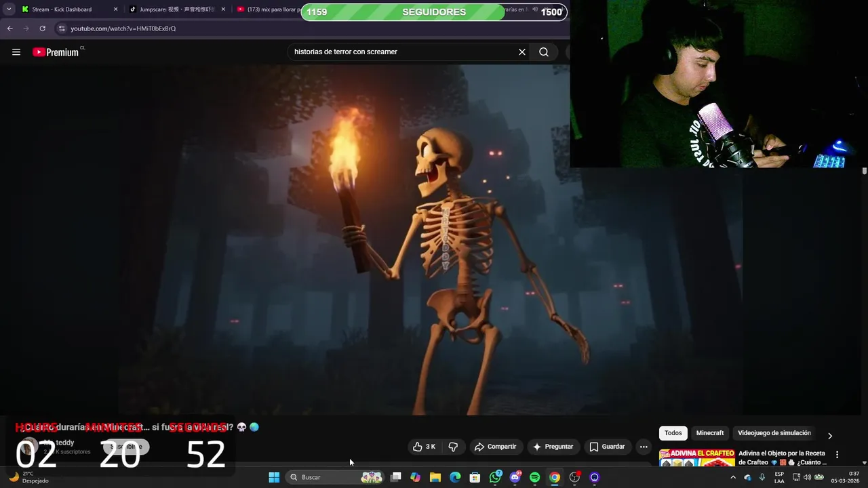This screenshot has width=868, height=488.
Task: Open Adivina el Crafteo video thumbnail
Action: (x=697, y=457)
